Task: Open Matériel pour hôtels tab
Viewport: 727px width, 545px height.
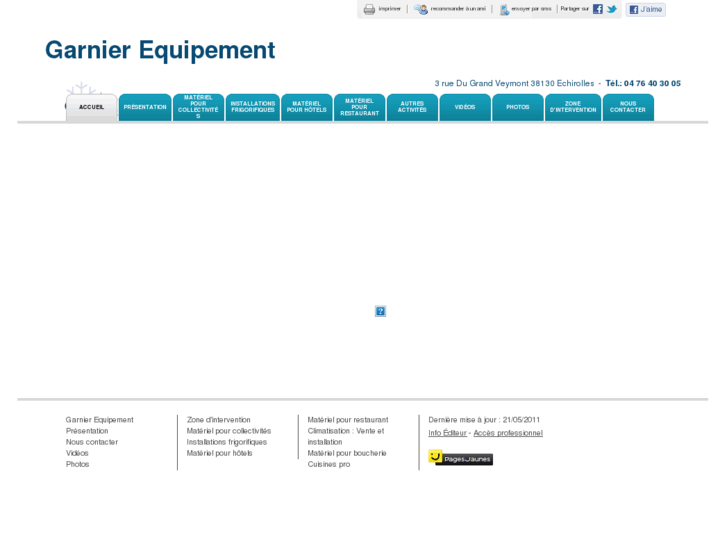Action: (306, 108)
